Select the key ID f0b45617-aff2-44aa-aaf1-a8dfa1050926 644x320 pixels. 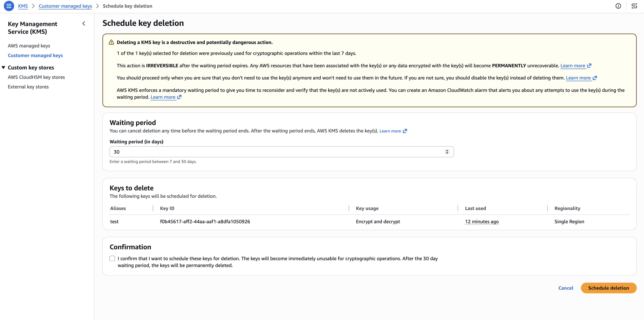(205, 222)
